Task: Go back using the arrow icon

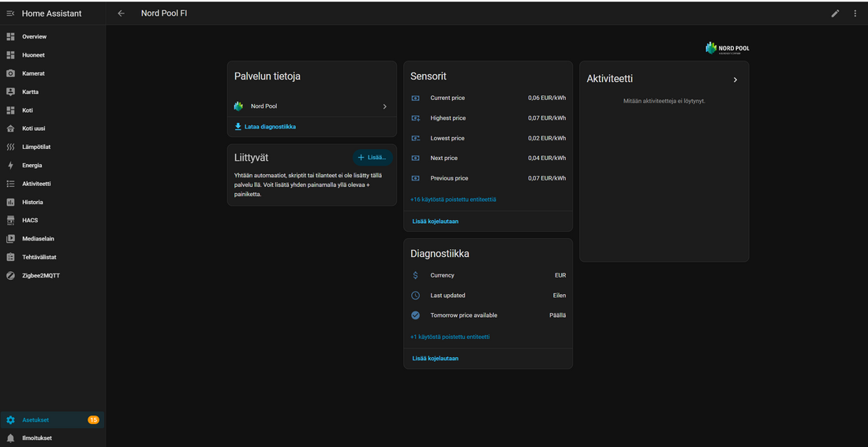Action: (122, 13)
